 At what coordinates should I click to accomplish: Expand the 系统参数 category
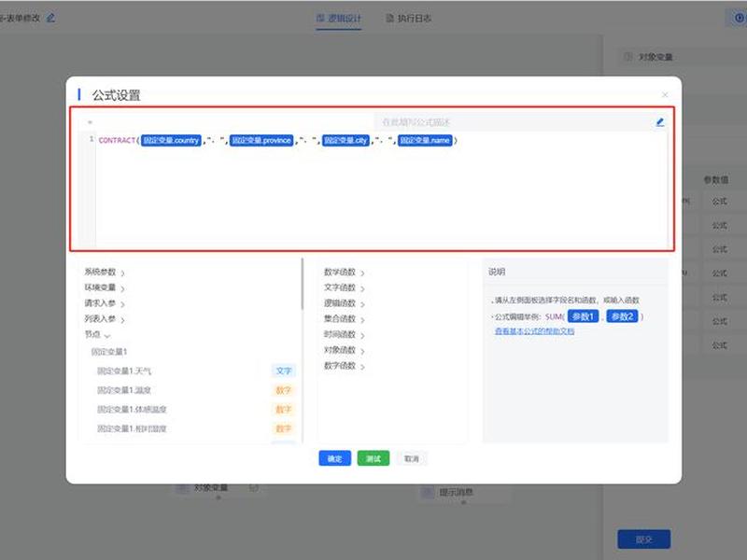click(x=105, y=272)
